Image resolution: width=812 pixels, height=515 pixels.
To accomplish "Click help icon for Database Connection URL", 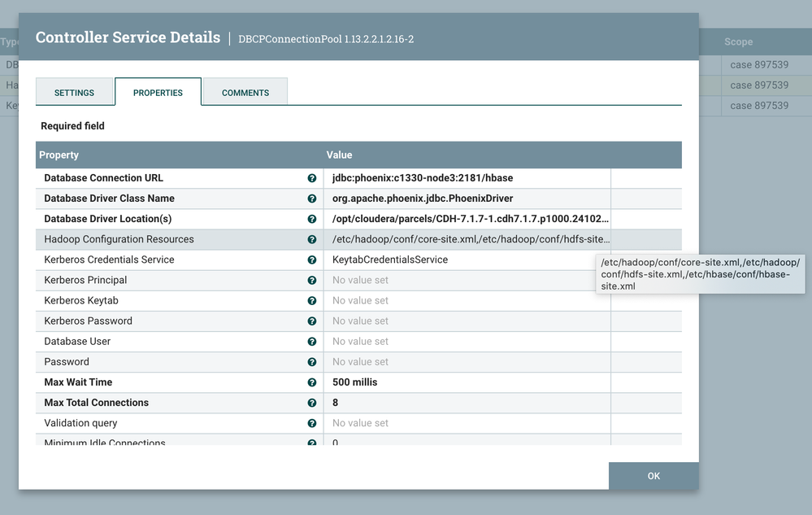I will [311, 178].
